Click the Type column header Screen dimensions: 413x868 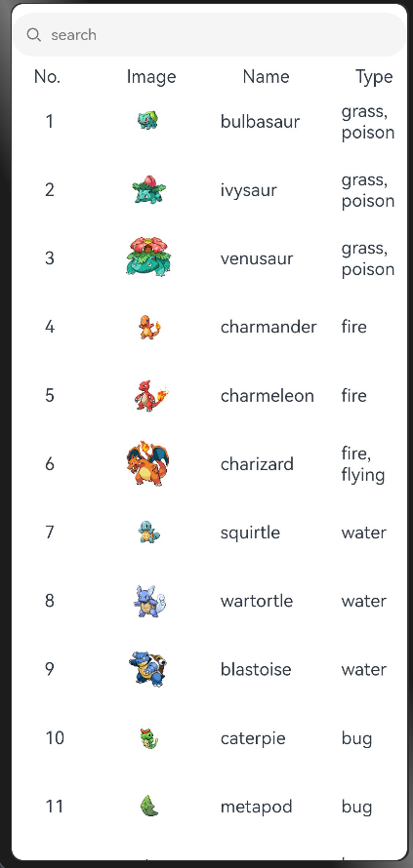click(x=374, y=77)
